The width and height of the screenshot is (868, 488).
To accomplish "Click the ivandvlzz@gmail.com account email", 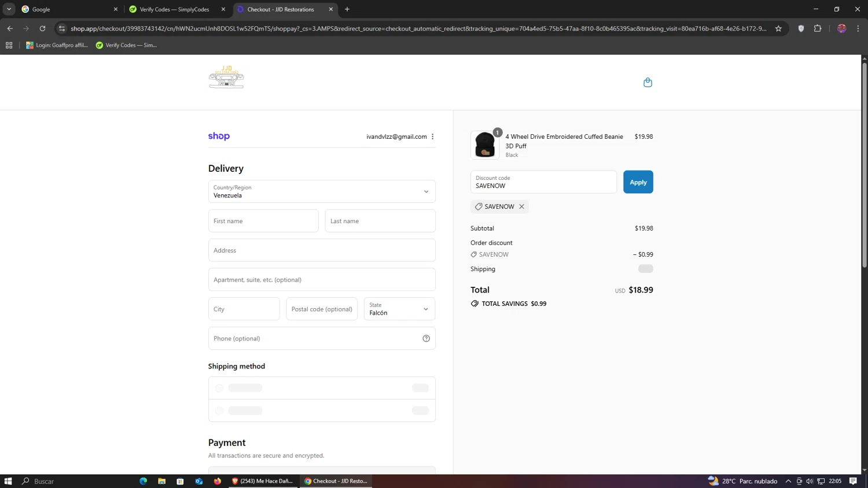I will [396, 136].
